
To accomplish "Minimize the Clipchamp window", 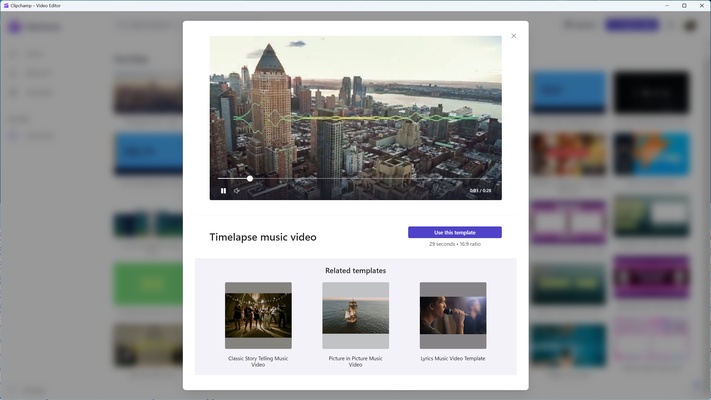I will coord(667,5).
